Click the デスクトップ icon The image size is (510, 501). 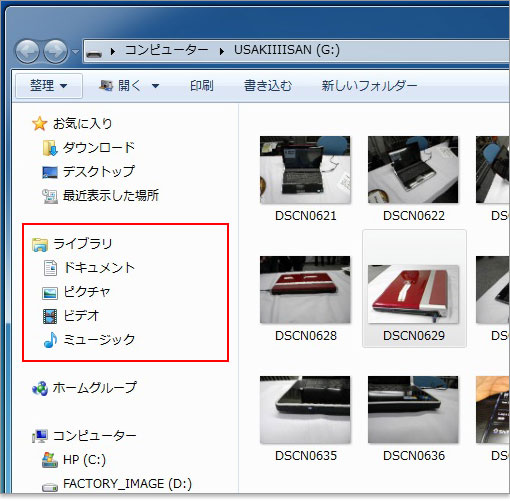pos(50,172)
